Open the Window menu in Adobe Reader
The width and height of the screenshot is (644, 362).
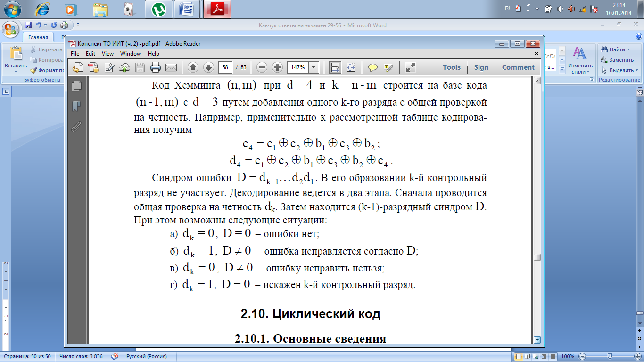pos(131,54)
